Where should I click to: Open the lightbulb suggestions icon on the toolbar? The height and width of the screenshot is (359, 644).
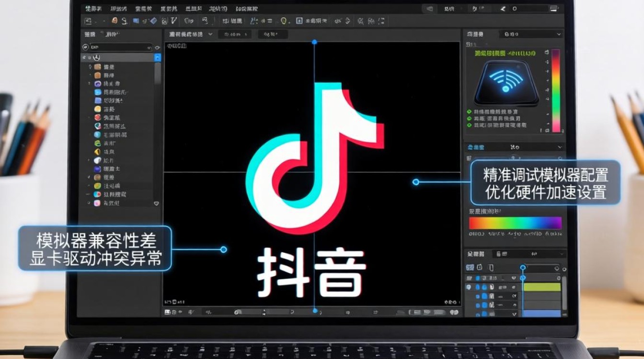(284, 21)
